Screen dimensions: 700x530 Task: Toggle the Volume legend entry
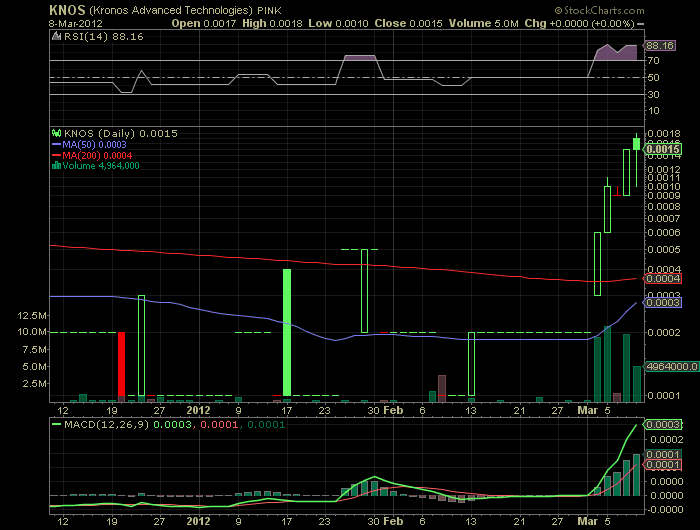[x=100, y=165]
